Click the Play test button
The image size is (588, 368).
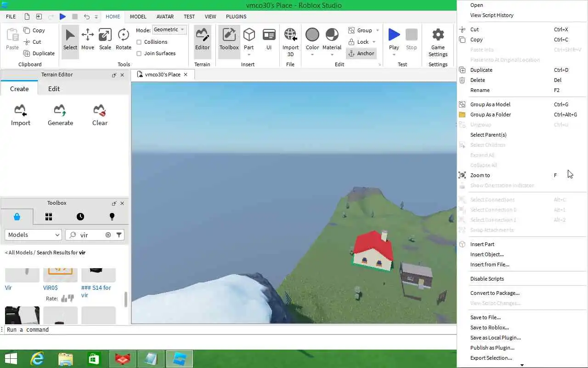[394, 34]
